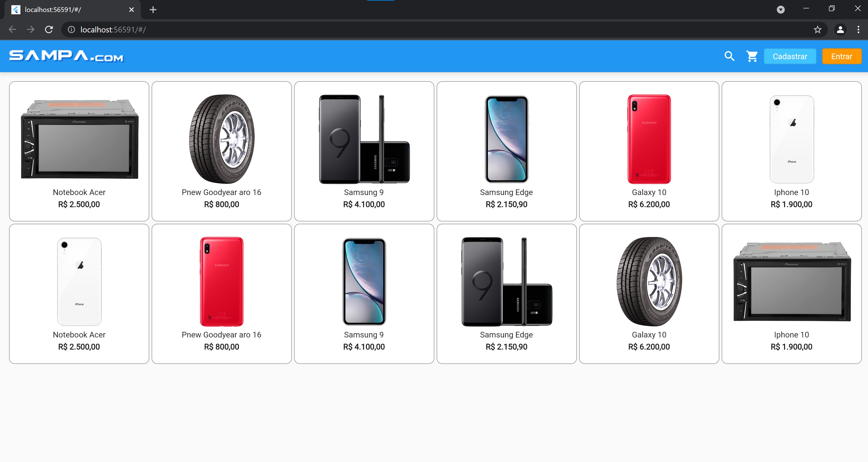Open the shopping cart icon
Image resolution: width=868 pixels, height=462 pixels.
752,56
